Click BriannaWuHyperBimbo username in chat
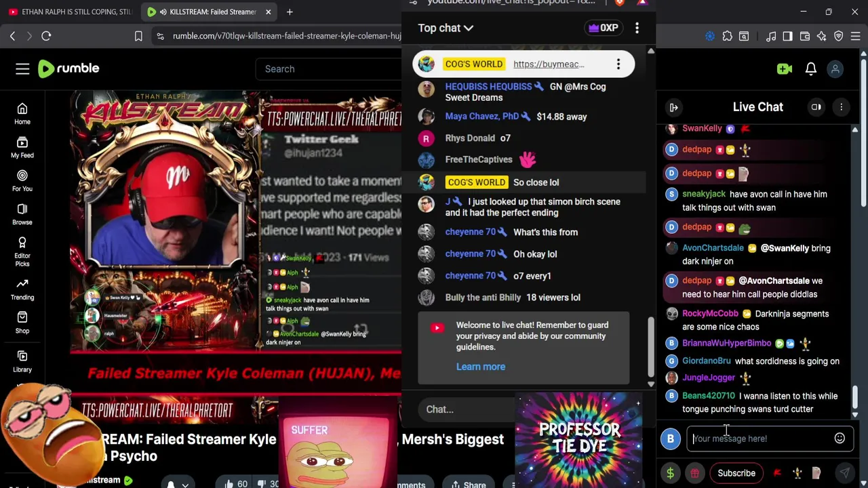 (726, 344)
